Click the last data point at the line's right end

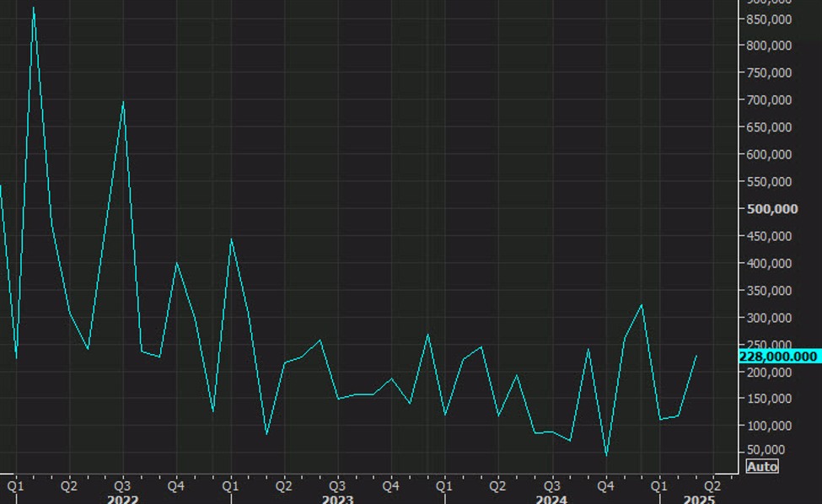click(x=696, y=356)
